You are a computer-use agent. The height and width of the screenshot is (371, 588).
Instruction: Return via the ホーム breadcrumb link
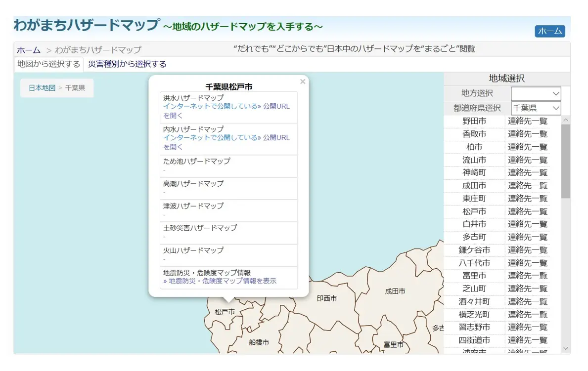point(28,50)
